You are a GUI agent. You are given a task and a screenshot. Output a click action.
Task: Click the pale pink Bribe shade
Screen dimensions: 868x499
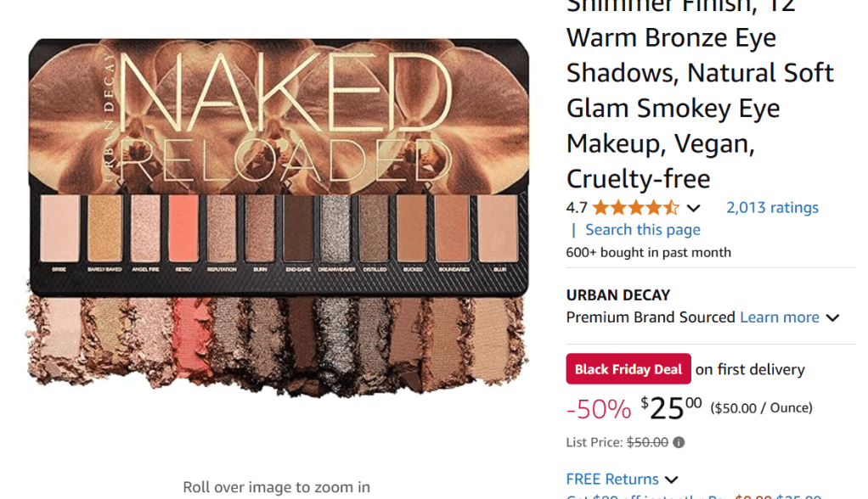59,228
